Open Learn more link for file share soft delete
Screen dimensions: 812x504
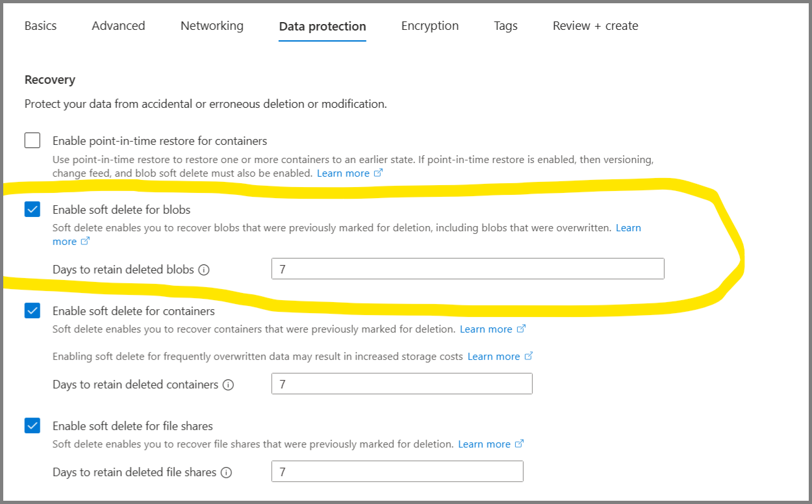point(484,444)
